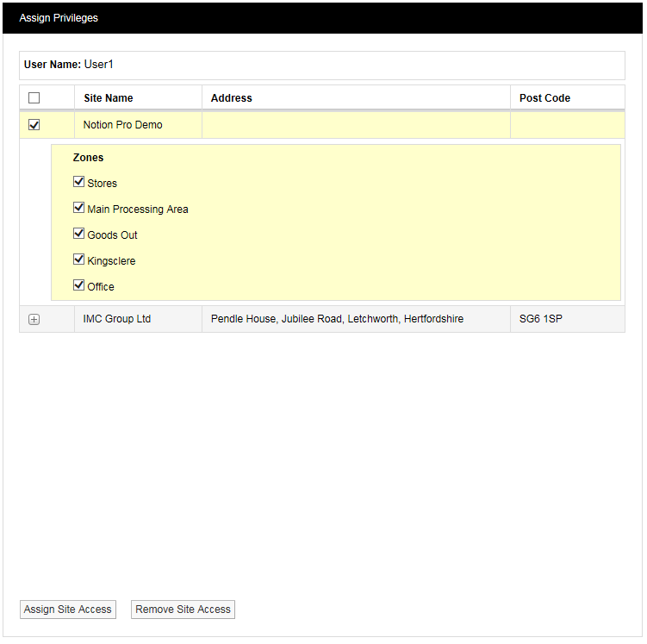The width and height of the screenshot is (647, 644).
Task: Deselect the Office zone checkbox
Action: pyautogui.click(x=79, y=286)
